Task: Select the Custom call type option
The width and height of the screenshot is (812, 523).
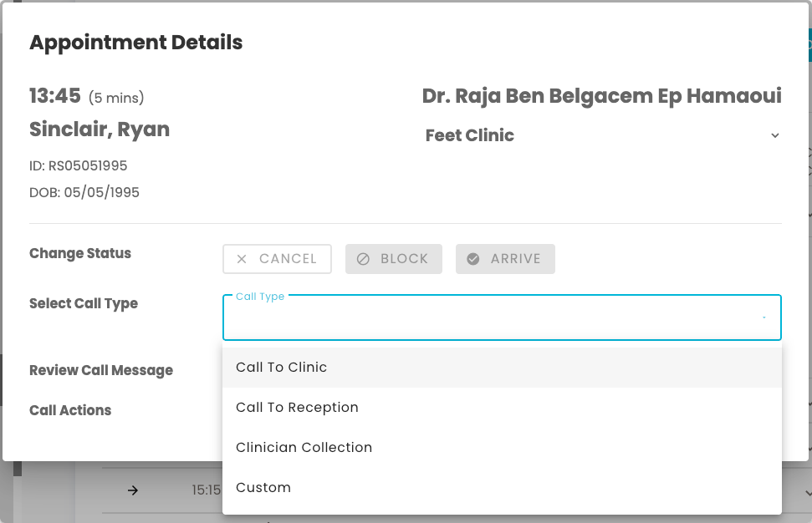Action: (263, 488)
